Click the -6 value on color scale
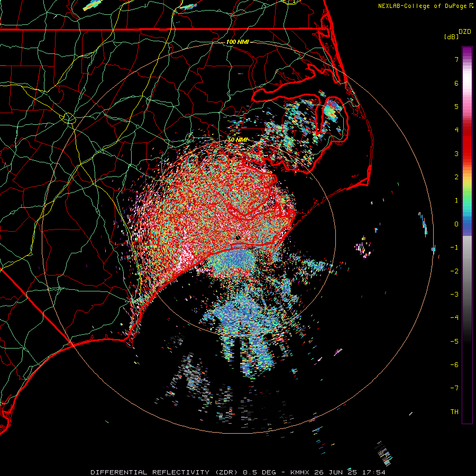This screenshot has height=476, width=476. tap(454, 365)
